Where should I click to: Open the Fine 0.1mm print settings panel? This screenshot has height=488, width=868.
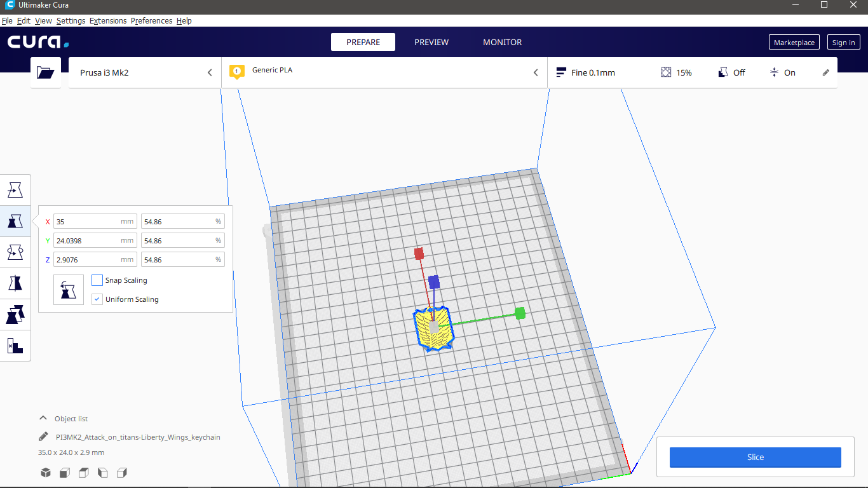(693, 72)
